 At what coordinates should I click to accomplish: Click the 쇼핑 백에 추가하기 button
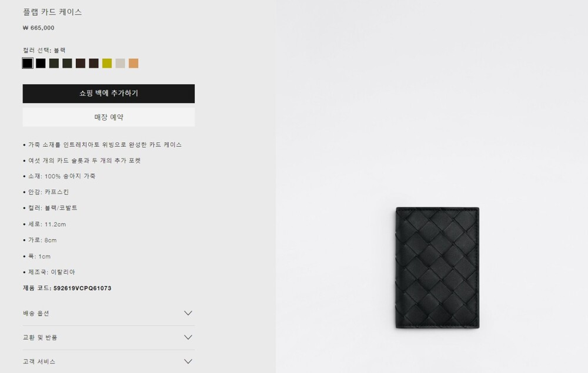(109, 93)
